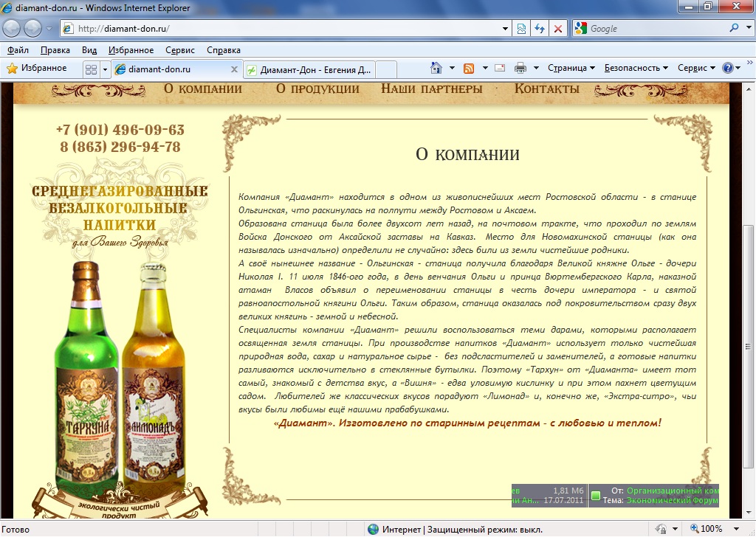Click the Готово status text

[x=16, y=530]
